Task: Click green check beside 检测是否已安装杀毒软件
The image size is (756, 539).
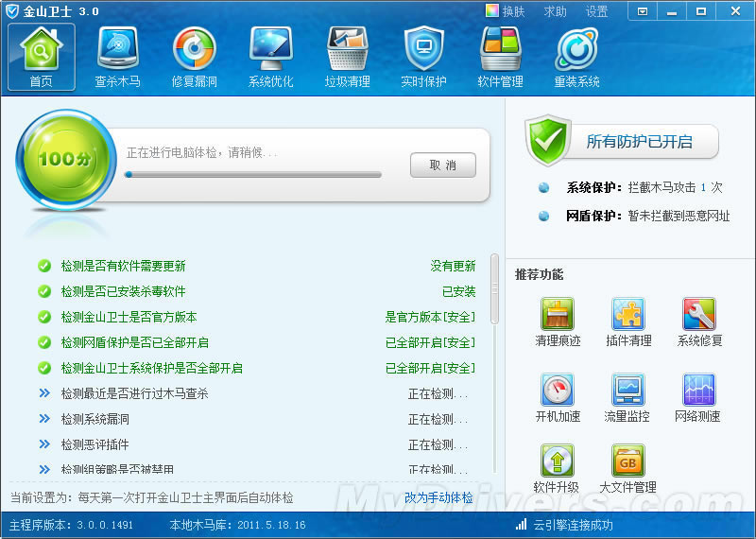Action: [x=44, y=291]
